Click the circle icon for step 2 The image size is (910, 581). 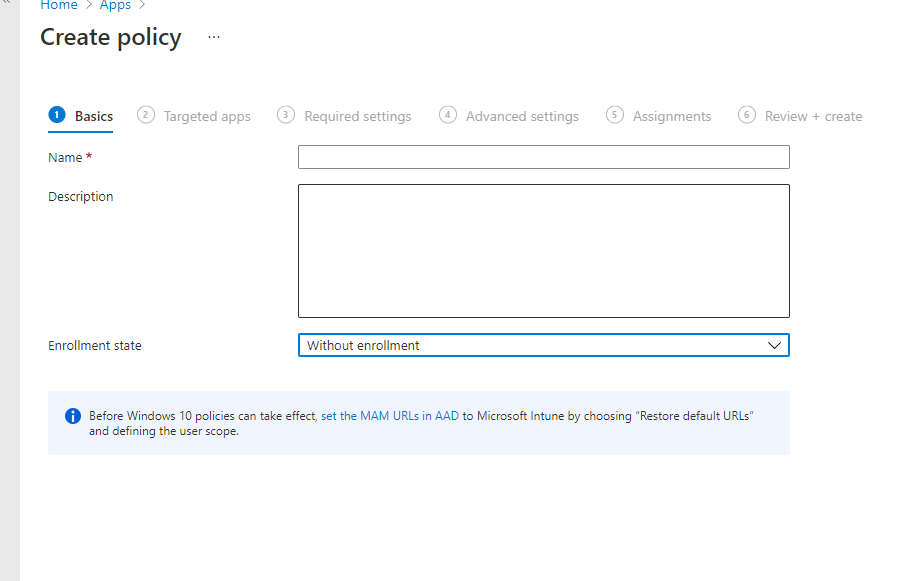tap(145, 115)
